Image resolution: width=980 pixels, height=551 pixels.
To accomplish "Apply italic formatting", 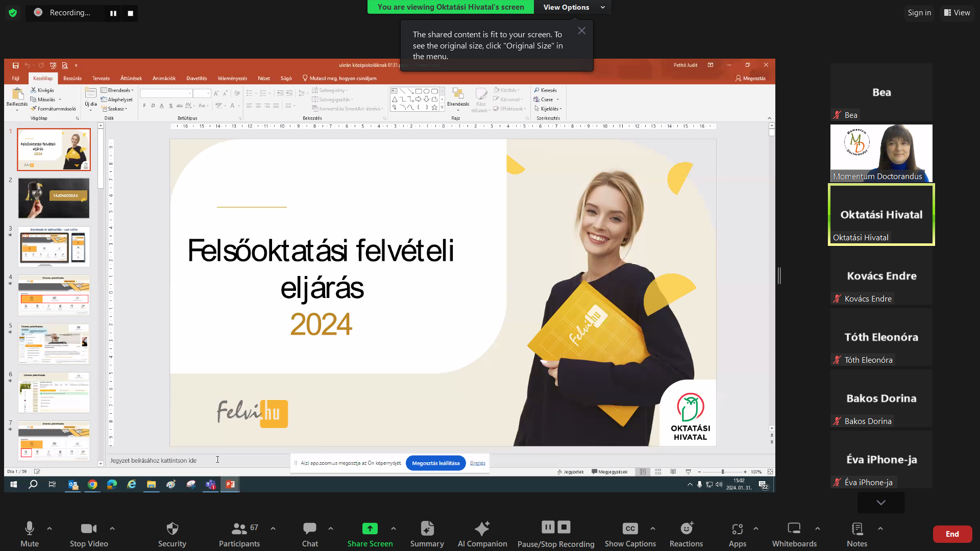I will click(153, 106).
